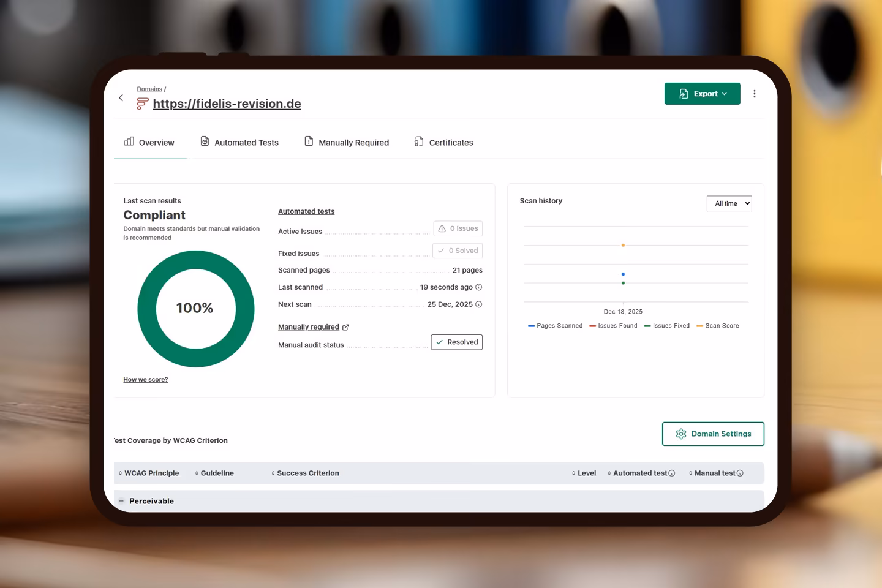This screenshot has height=588, width=882.
Task: Click the Automated Tests document icon
Action: tap(205, 141)
